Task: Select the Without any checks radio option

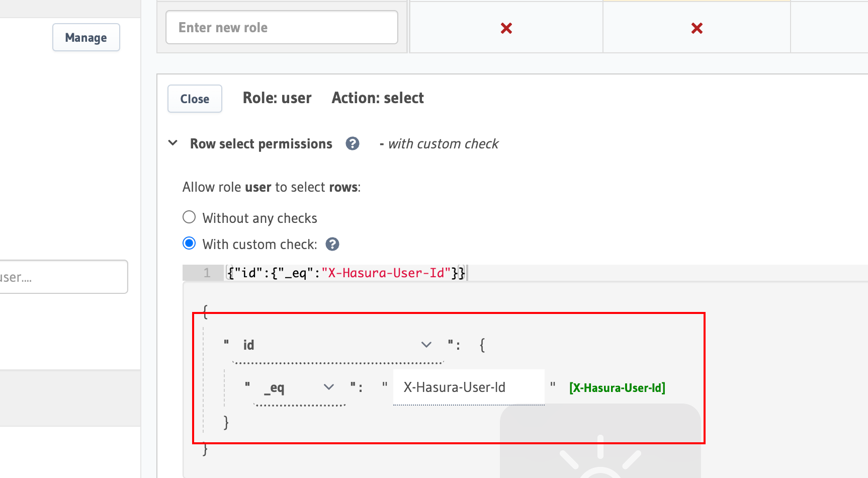Action: pos(189,217)
